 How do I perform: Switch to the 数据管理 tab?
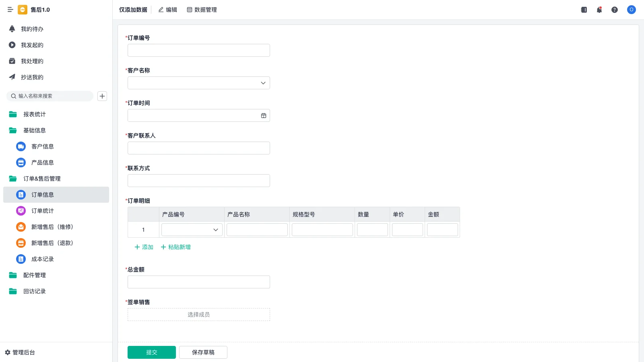[x=201, y=10]
